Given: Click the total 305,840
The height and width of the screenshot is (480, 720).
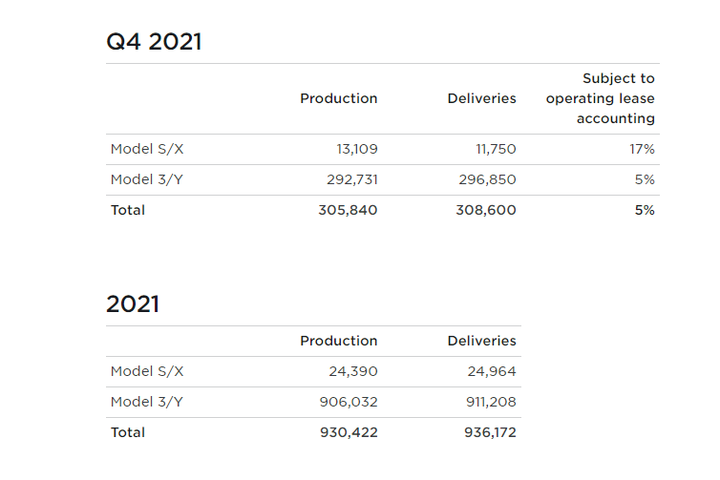Looking at the screenshot, I should tap(348, 210).
